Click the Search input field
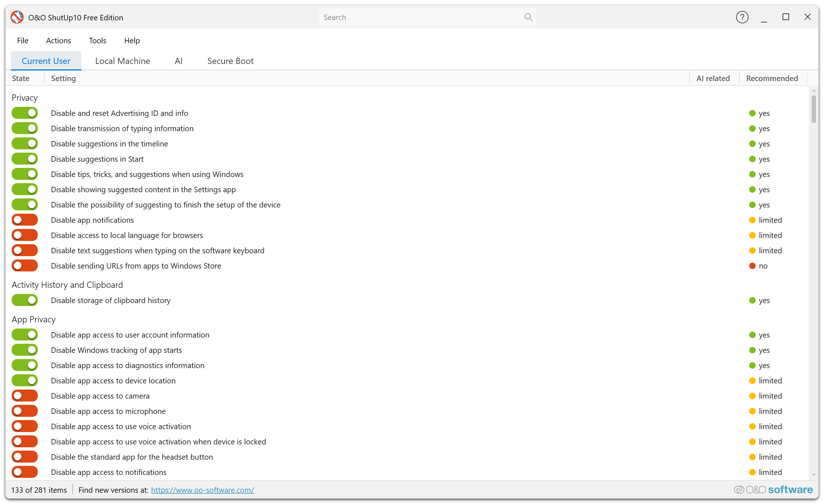 [x=427, y=17]
